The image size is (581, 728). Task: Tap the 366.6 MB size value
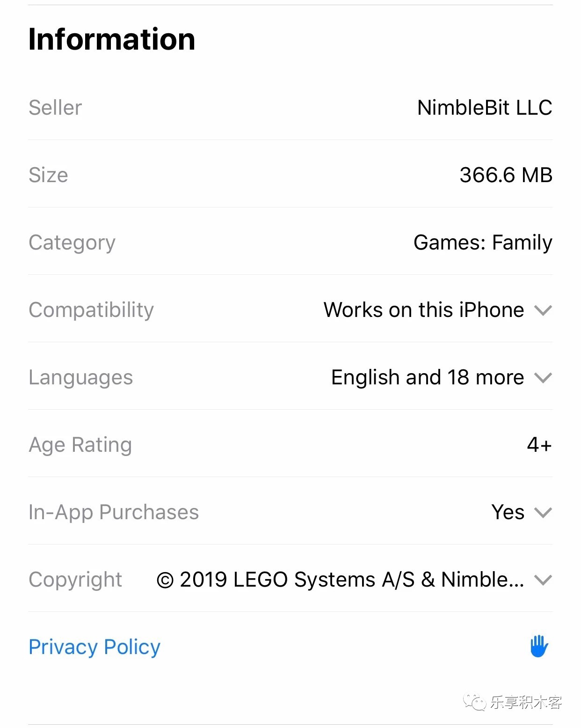pyautogui.click(x=506, y=175)
